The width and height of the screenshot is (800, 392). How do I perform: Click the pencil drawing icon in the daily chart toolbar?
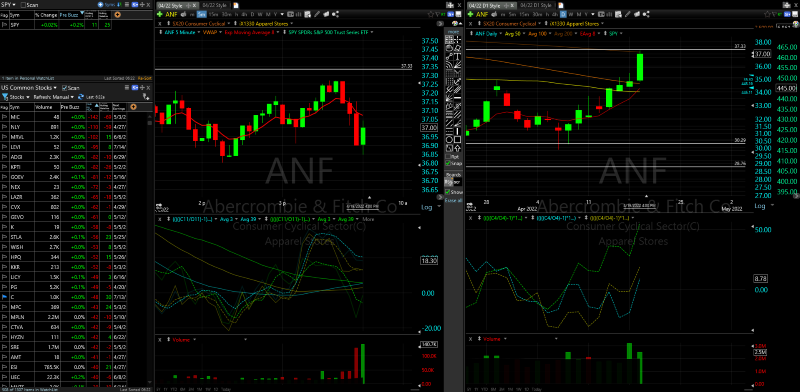[x=628, y=14]
